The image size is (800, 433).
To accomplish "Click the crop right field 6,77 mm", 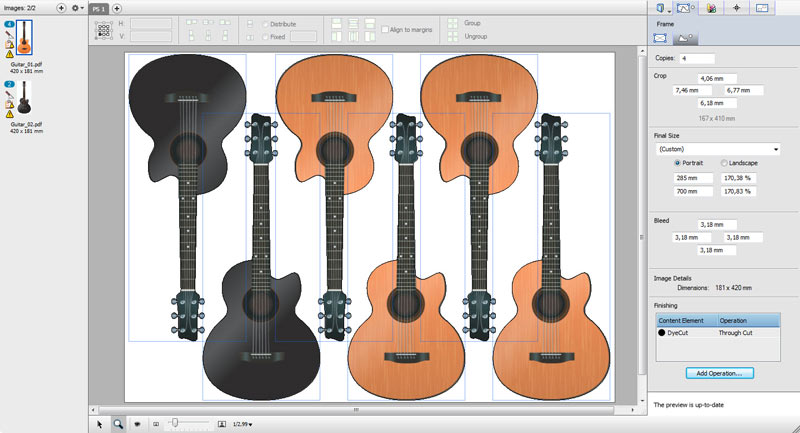I will (x=743, y=90).
